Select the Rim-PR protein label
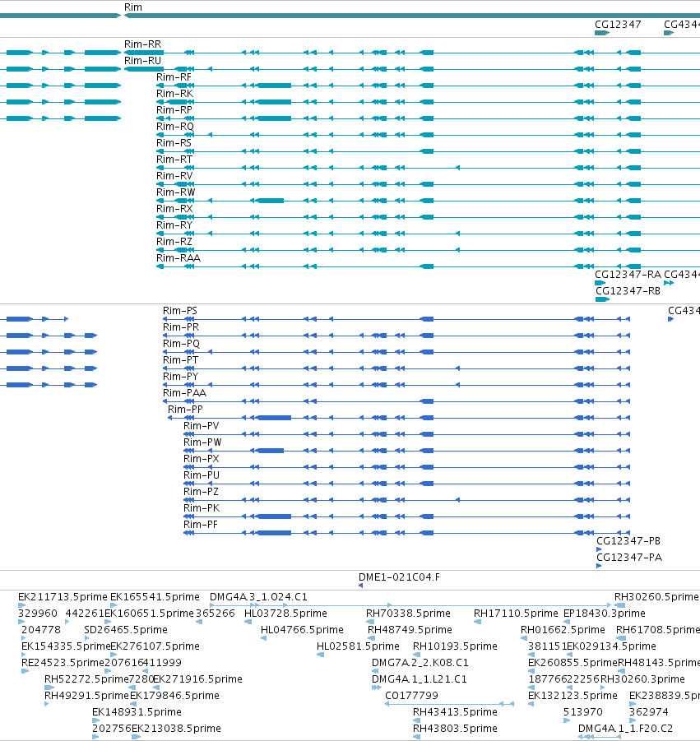The height and width of the screenshot is (741, 700). coord(181,327)
